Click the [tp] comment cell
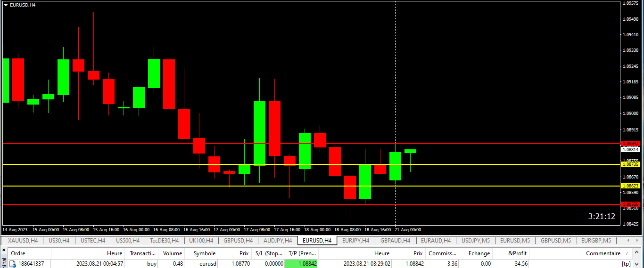This screenshot has width=644, height=268. [x=627, y=264]
